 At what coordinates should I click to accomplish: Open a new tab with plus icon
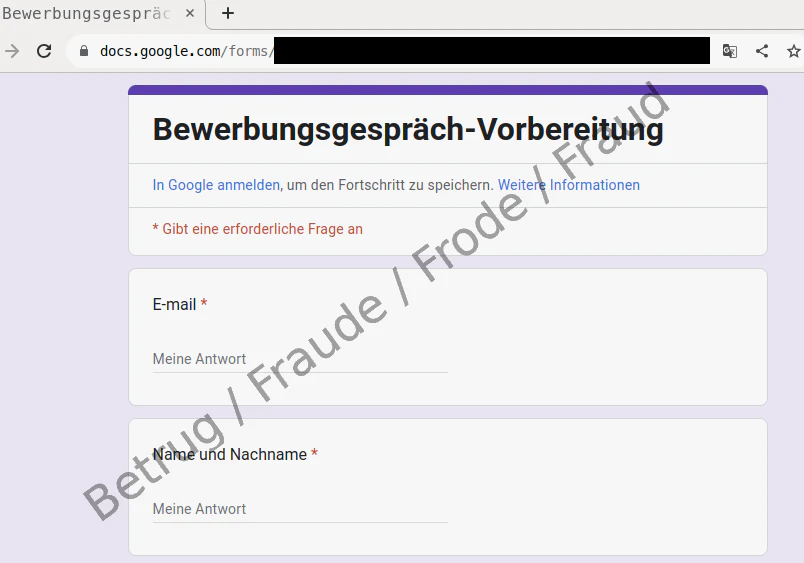(x=228, y=13)
